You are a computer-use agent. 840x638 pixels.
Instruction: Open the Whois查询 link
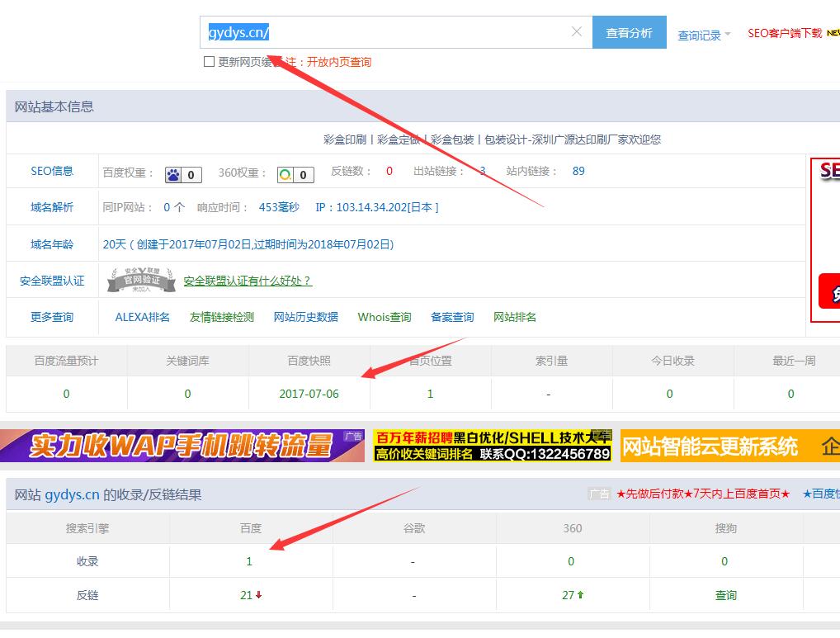pos(385,317)
